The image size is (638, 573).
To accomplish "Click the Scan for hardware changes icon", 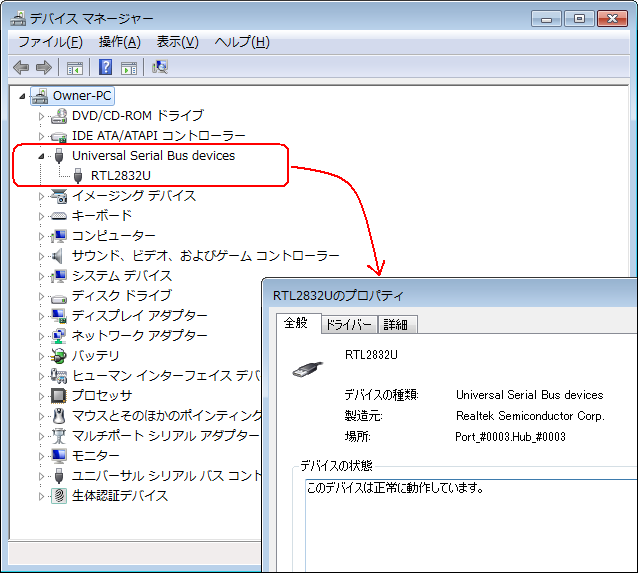I will (x=160, y=67).
